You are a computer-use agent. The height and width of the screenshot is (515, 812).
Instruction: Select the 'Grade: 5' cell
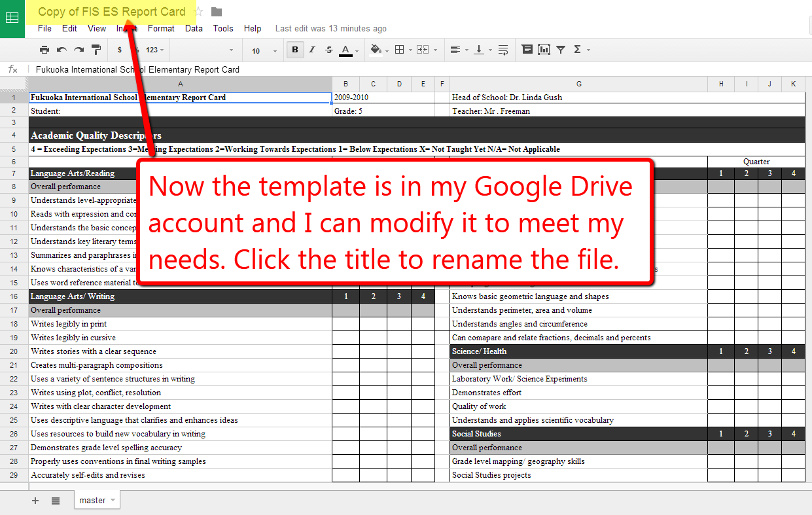346,111
